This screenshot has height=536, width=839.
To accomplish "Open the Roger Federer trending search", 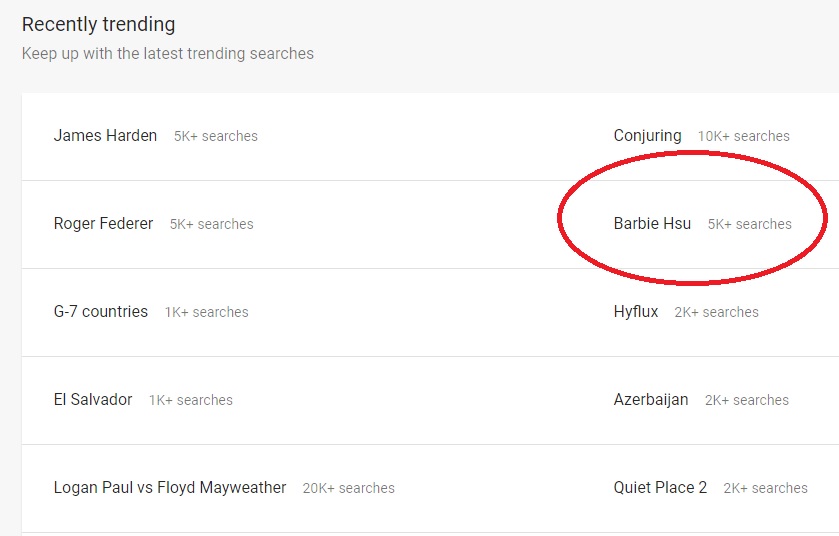I will tap(103, 223).
